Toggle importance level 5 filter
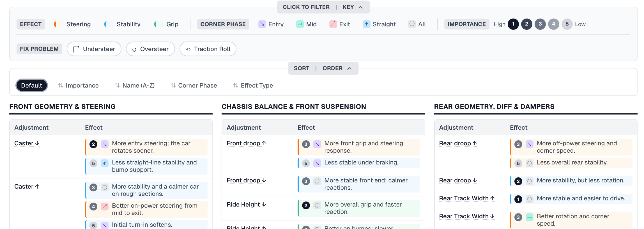 tap(567, 24)
